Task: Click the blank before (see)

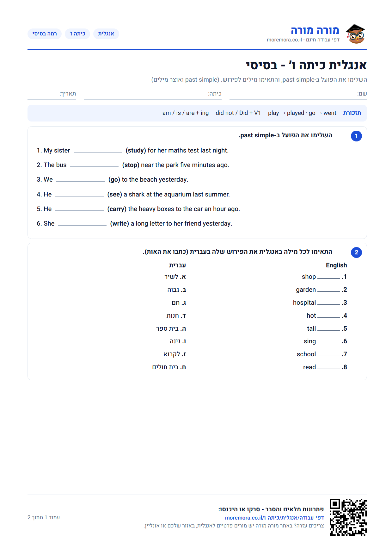Action: (79, 195)
